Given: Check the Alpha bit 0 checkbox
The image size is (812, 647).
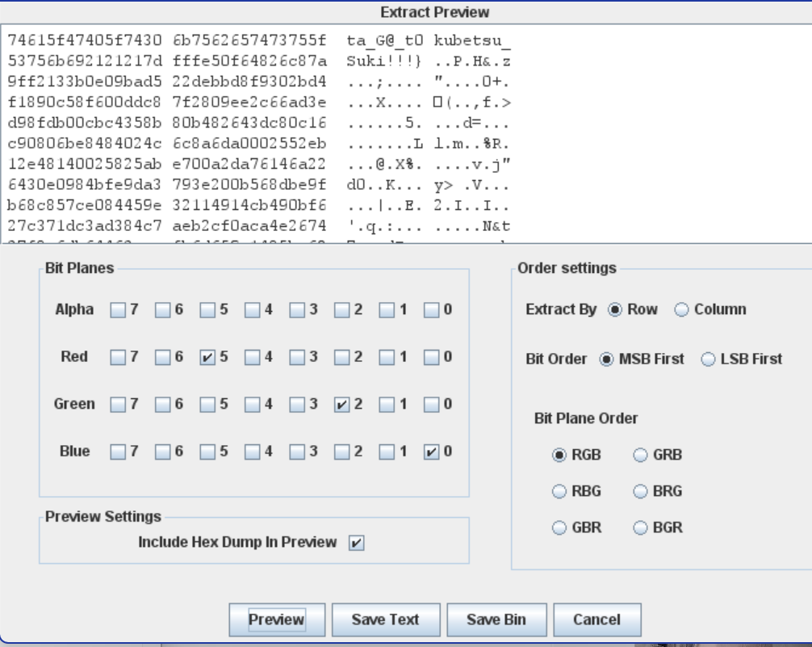Looking at the screenshot, I should tap(432, 310).
